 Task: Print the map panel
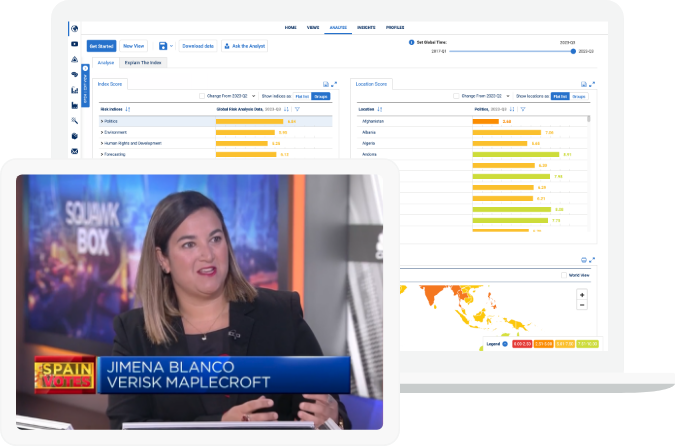click(582, 259)
